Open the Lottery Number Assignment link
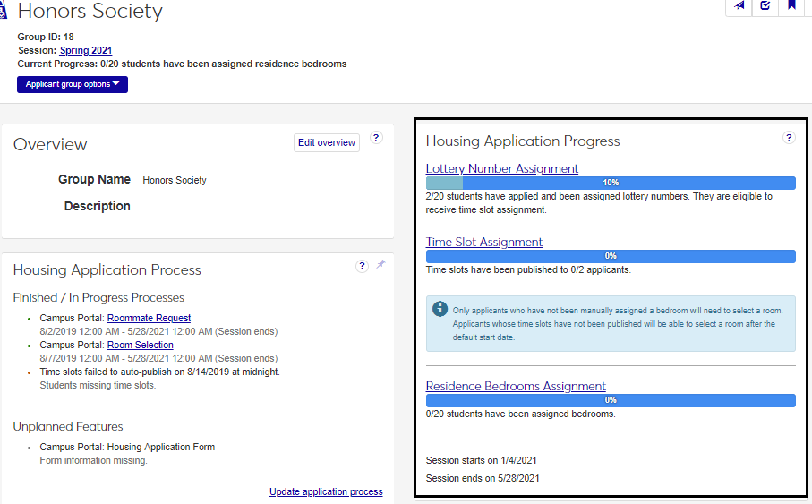This screenshot has width=812, height=504. click(501, 168)
